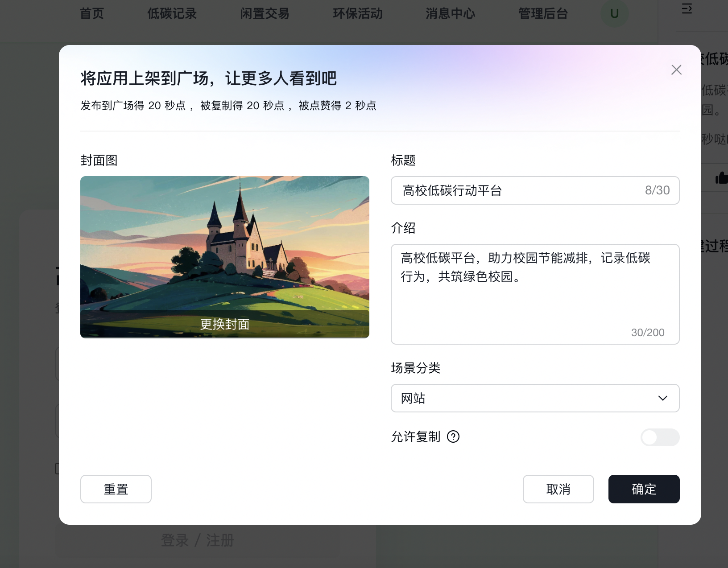Go to 闲置交易 from the top navigation

point(264,14)
